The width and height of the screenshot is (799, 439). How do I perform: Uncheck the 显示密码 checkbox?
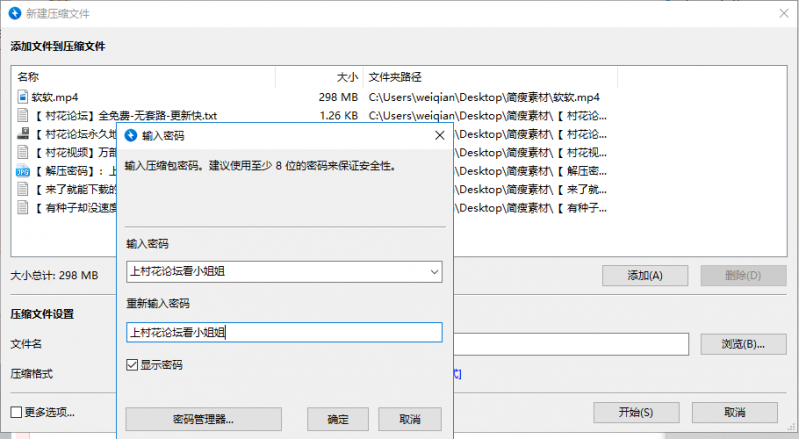point(133,365)
